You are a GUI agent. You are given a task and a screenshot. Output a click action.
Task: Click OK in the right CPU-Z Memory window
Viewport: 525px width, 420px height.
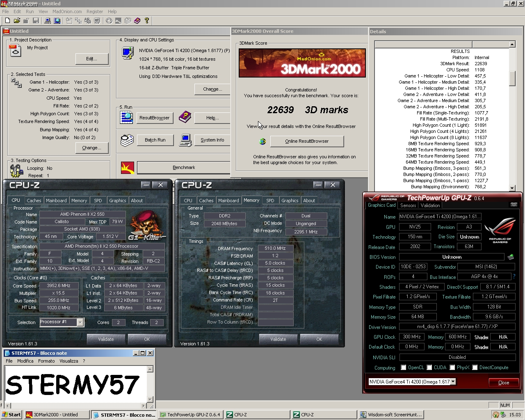click(319, 339)
